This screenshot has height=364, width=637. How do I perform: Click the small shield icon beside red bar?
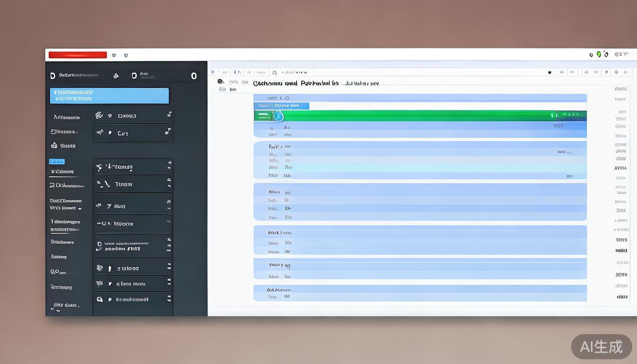[126, 55]
